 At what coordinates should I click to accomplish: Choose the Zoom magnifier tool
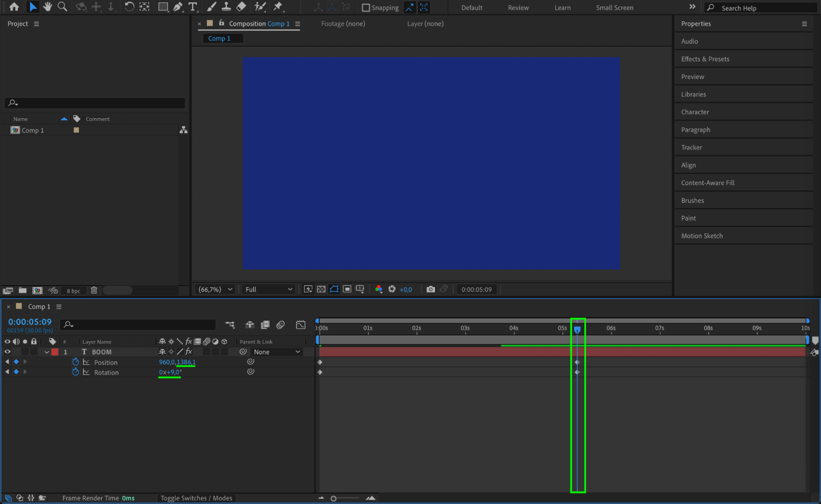click(62, 7)
